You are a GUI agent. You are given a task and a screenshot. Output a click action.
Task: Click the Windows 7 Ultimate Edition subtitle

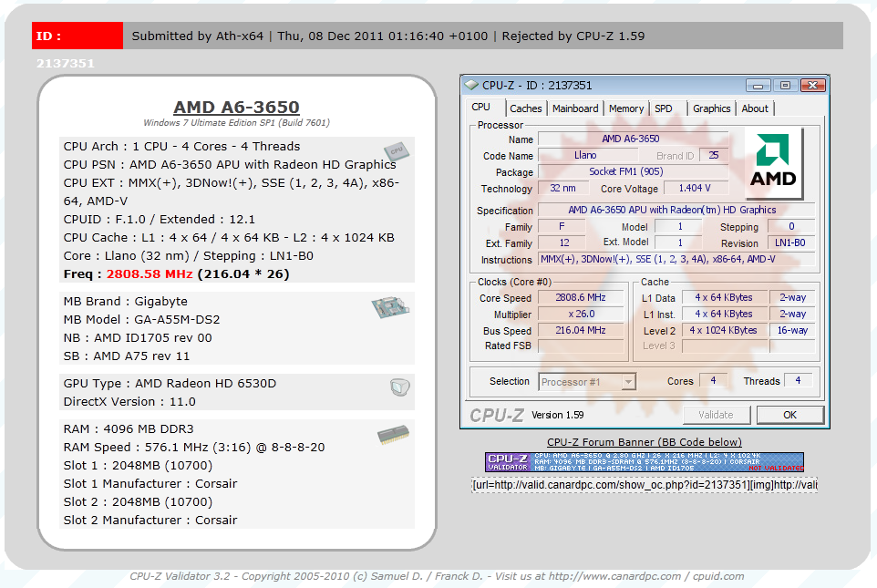237,122
